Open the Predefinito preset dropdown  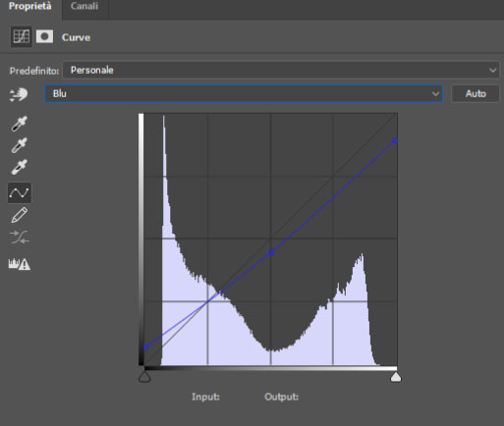click(x=281, y=71)
